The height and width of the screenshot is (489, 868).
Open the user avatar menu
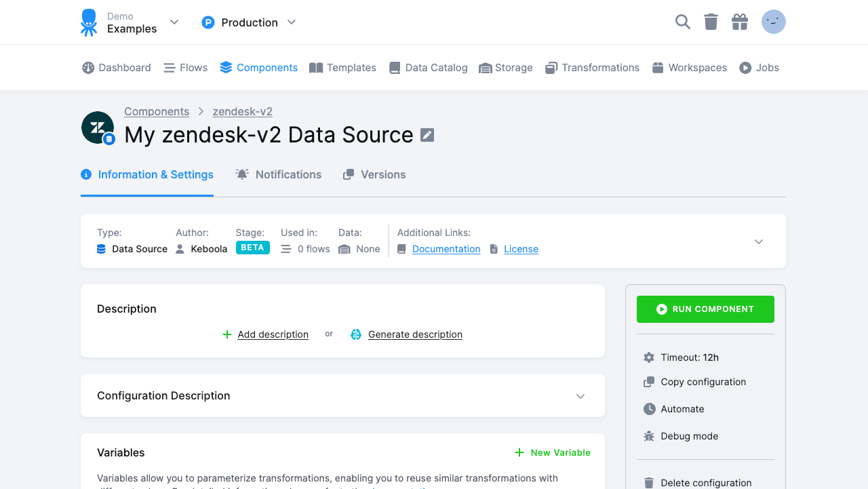click(x=773, y=22)
